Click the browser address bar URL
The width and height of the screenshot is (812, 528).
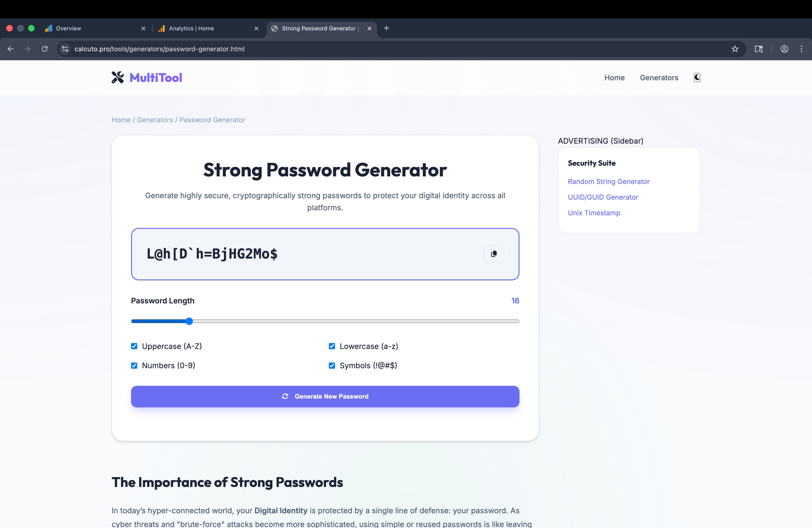159,49
